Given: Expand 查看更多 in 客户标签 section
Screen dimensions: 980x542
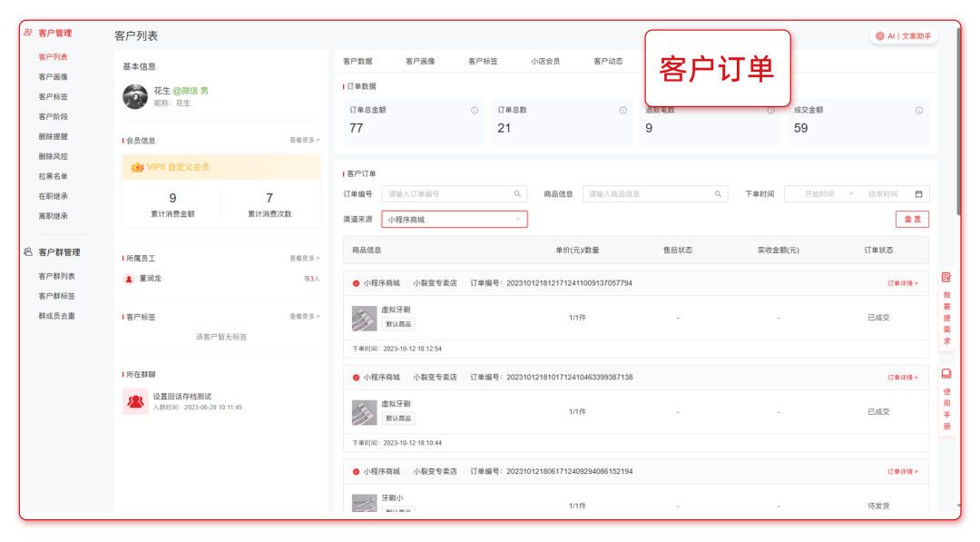Looking at the screenshot, I should coord(304,317).
